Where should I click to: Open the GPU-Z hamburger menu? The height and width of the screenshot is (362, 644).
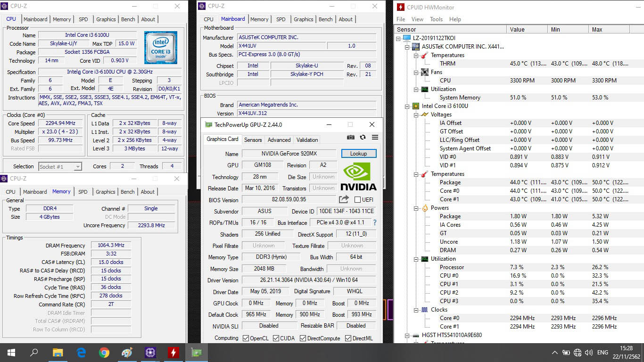click(x=375, y=137)
